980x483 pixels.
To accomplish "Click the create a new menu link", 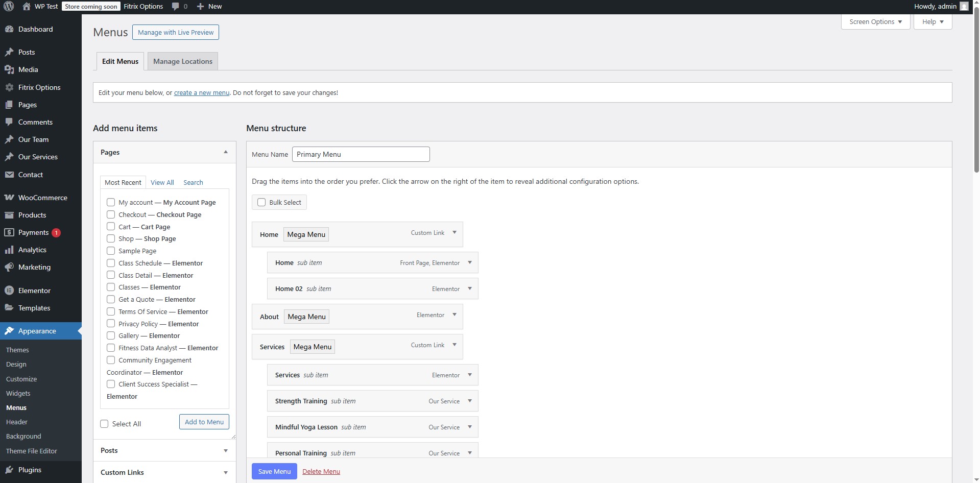I will point(201,93).
